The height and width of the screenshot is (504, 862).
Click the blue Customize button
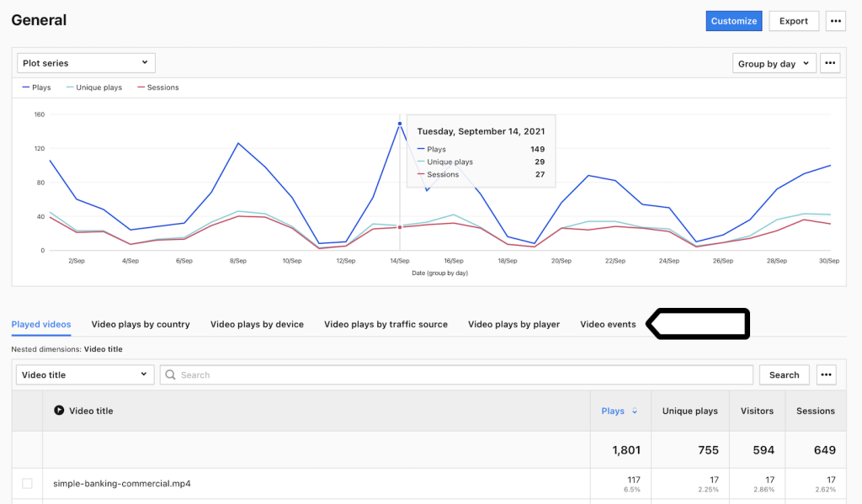pyautogui.click(x=734, y=21)
